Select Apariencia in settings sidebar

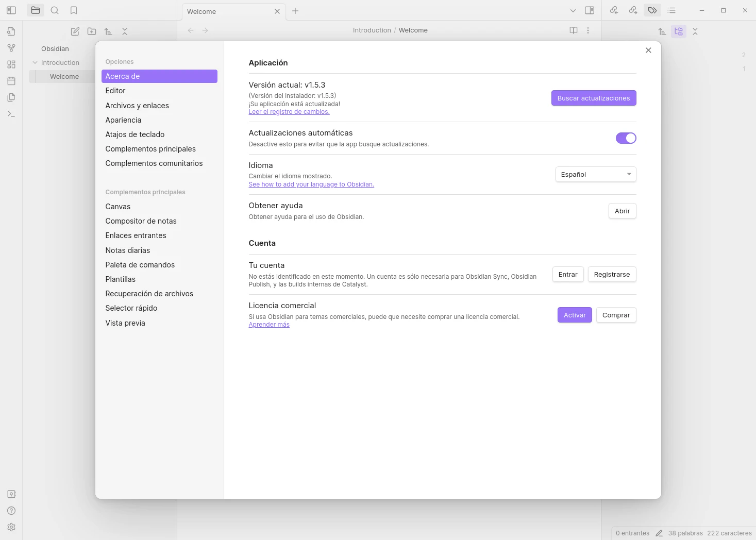click(x=123, y=120)
